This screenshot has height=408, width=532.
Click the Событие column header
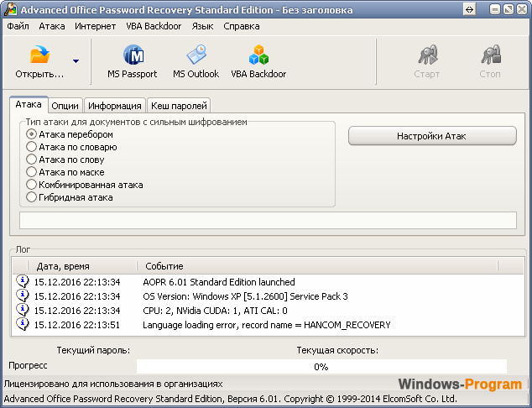317,266
